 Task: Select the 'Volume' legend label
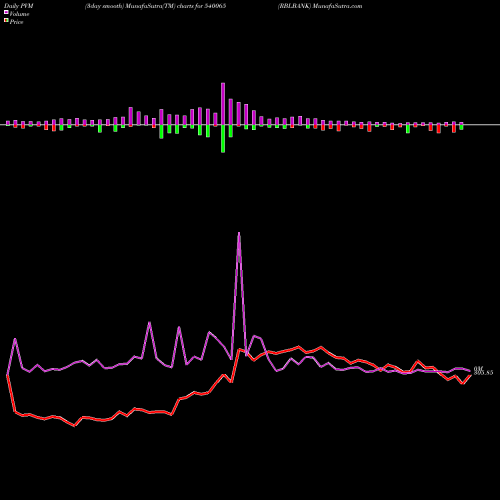(x=19, y=14)
